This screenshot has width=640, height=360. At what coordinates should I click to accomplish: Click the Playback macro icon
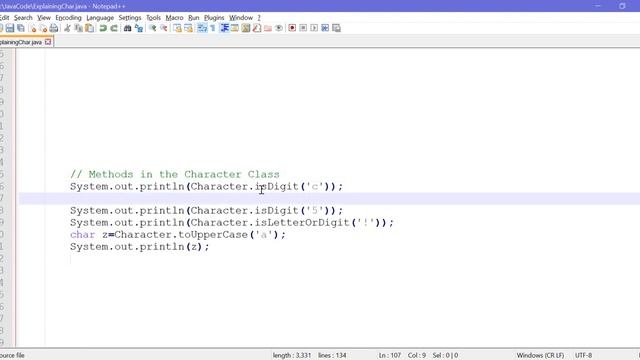tap(314, 28)
